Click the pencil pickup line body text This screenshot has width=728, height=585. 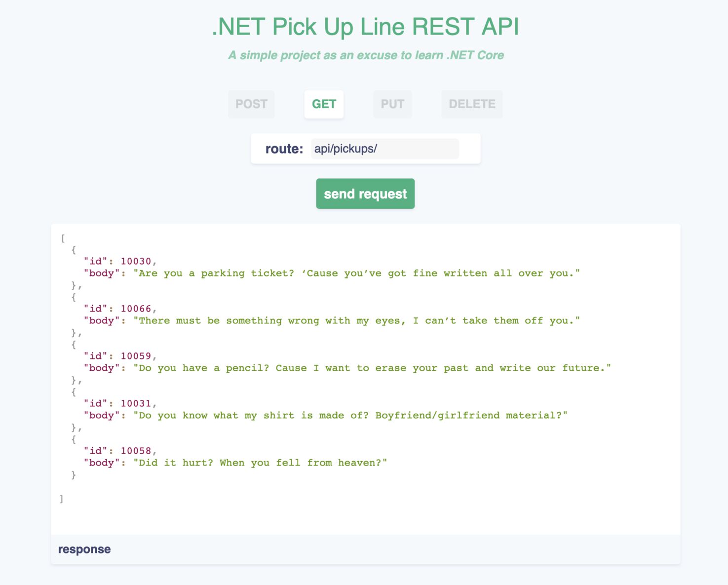(372, 368)
